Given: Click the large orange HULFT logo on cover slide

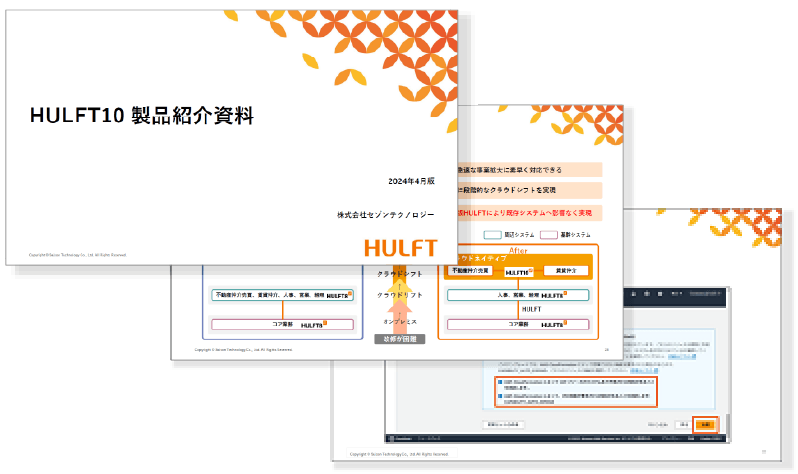Looking at the screenshot, I should pyautogui.click(x=400, y=247).
